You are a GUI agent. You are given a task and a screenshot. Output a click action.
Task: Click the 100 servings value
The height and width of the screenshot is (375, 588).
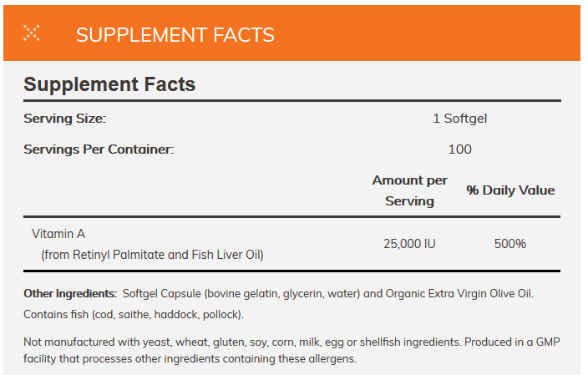click(x=459, y=149)
